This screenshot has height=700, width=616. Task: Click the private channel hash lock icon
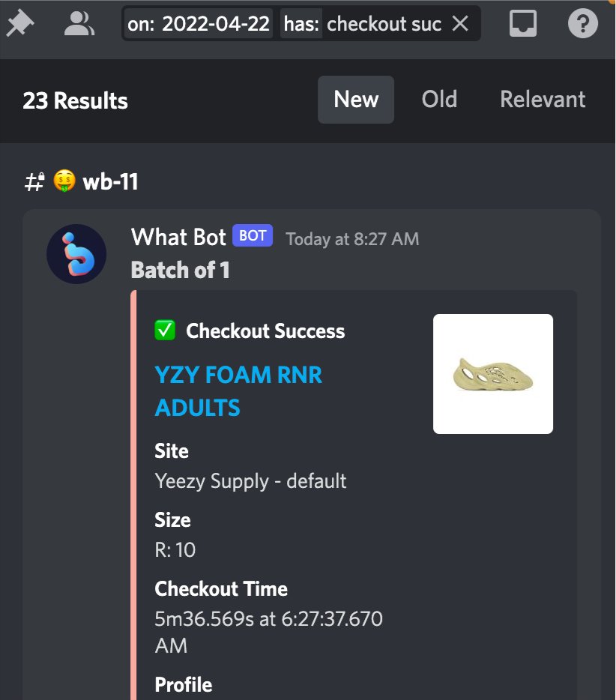pyautogui.click(x=34, y=181)
